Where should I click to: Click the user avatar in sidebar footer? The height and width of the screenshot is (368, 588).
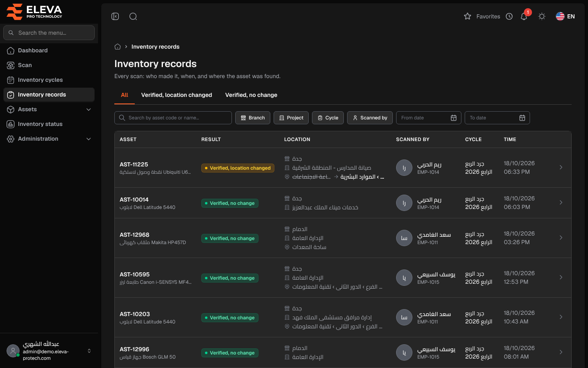coord(13,351)
